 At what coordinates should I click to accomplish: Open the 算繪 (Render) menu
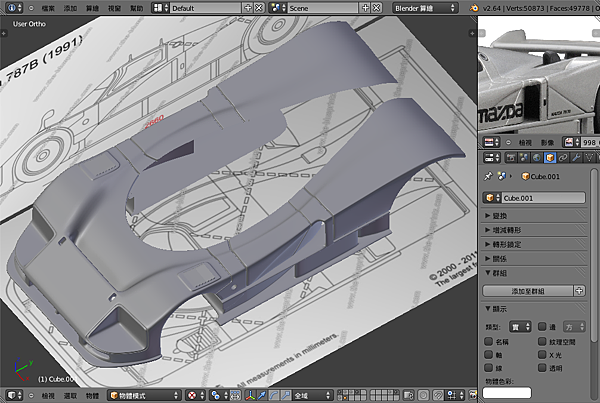92,8
